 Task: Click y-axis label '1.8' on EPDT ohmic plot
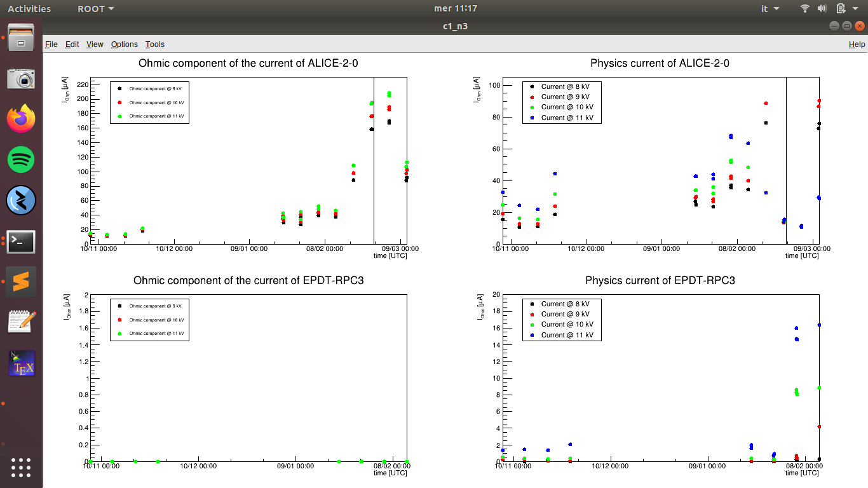click(x=83, y=312)
